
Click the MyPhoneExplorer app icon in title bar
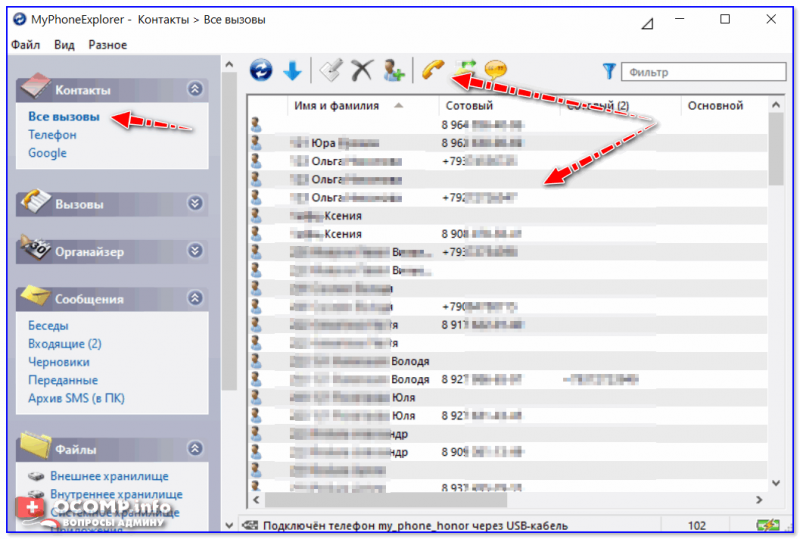point(19,19)
